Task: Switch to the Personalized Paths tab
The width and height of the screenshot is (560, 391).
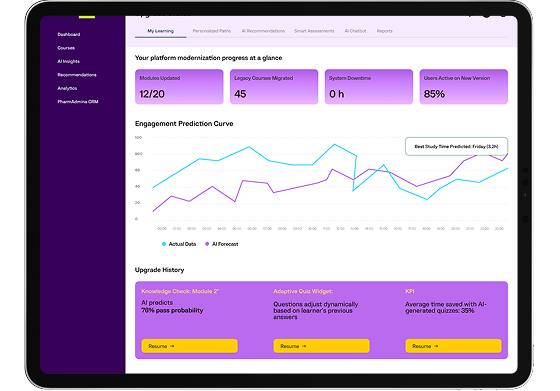Action: point(212,31)
